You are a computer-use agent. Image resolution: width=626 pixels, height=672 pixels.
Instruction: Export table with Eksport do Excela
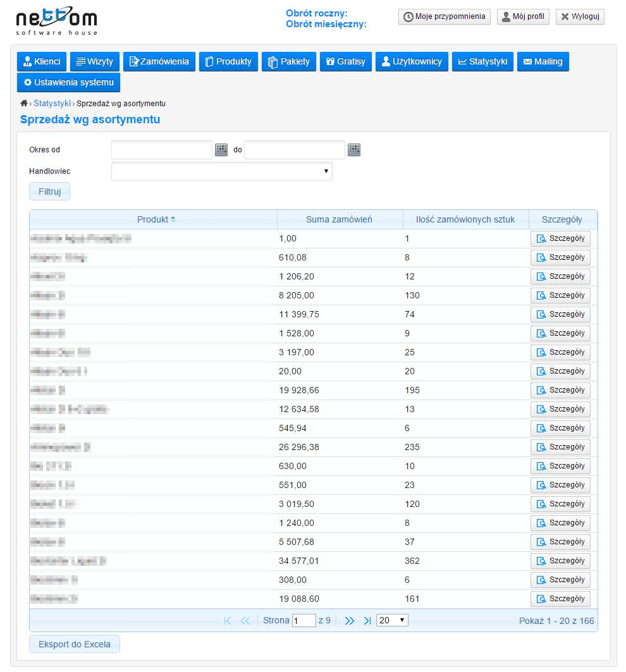pyautogui.click(x=75, y=644)
